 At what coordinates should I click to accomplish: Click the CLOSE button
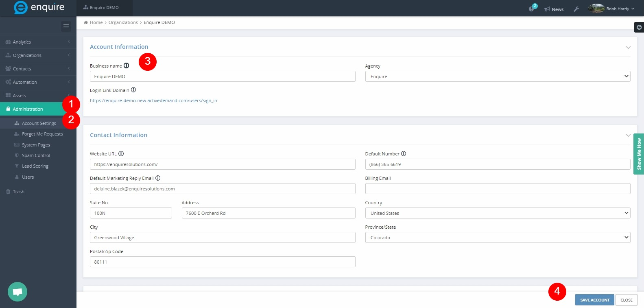tap(627, 300)
